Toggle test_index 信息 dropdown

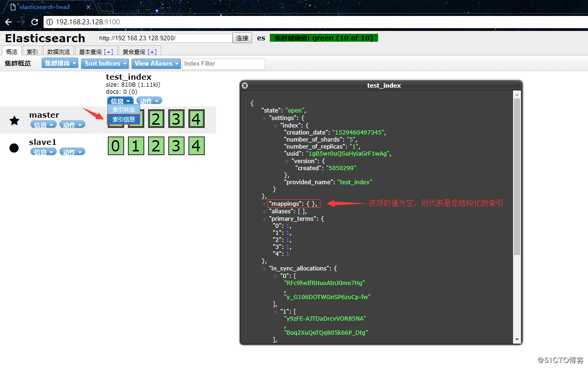[120, 101]
